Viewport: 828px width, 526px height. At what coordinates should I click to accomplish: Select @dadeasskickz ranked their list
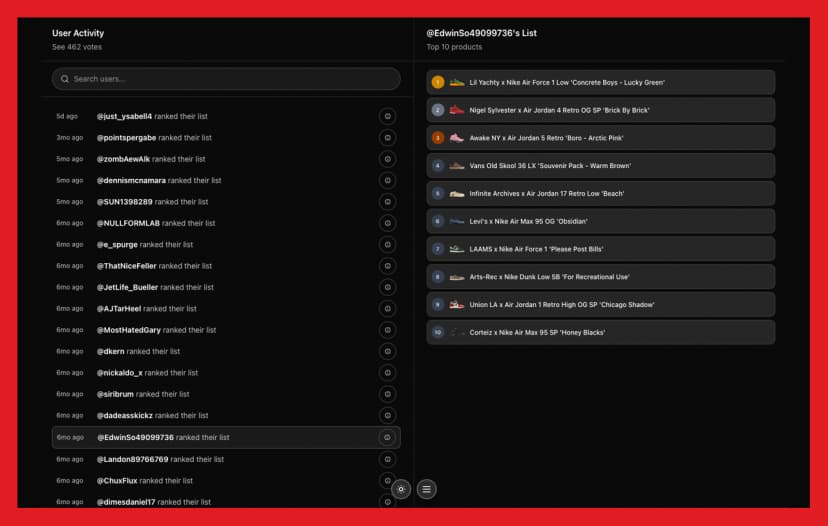click(x=226, y=416)
